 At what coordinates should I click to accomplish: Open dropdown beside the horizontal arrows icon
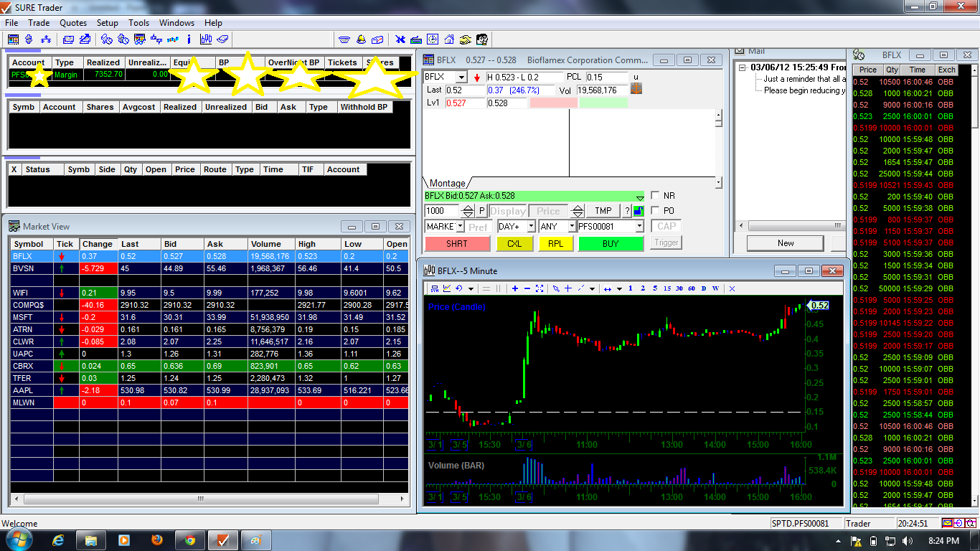pos(618,288)
